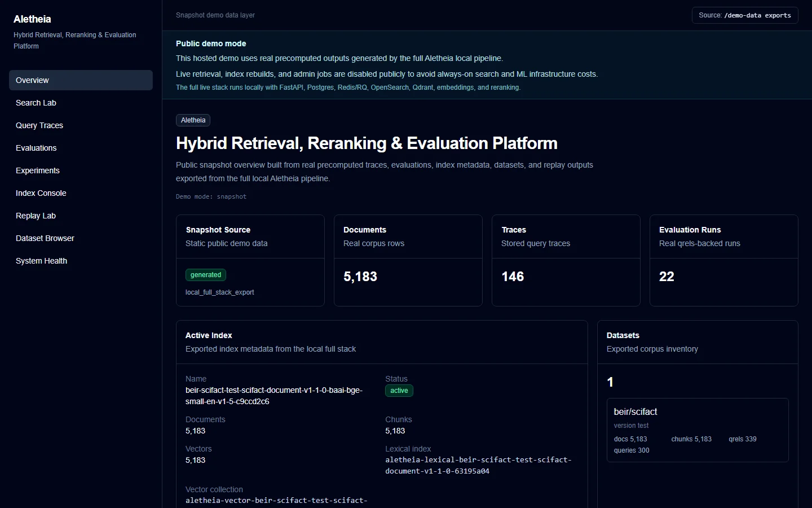Click the Aletheia logo title
This screenshot has width=812, height=508.
(32, 19)
